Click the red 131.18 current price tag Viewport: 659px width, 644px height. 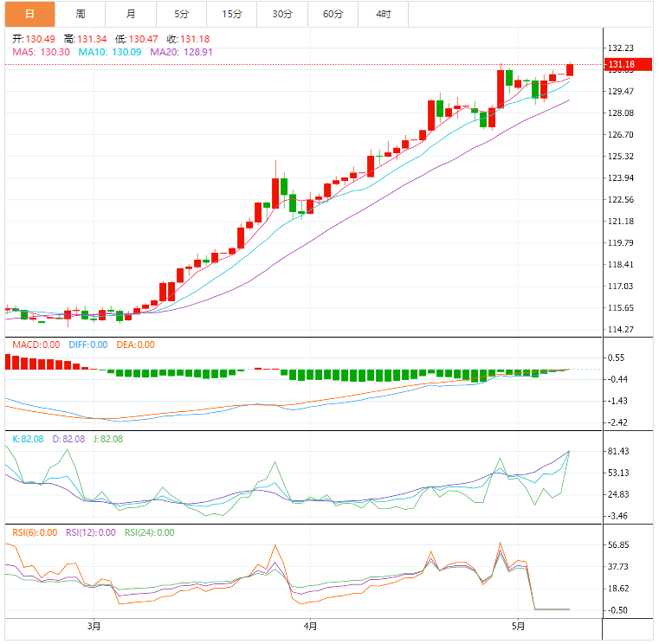pyautogui.click(x=622, y=65)
